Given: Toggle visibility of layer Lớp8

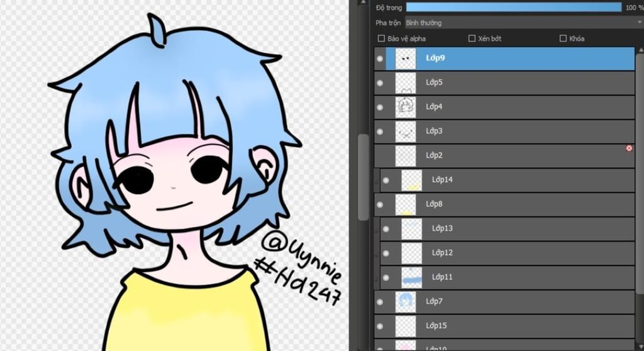Looking at the screenshot, I should [x=380, y=204].
